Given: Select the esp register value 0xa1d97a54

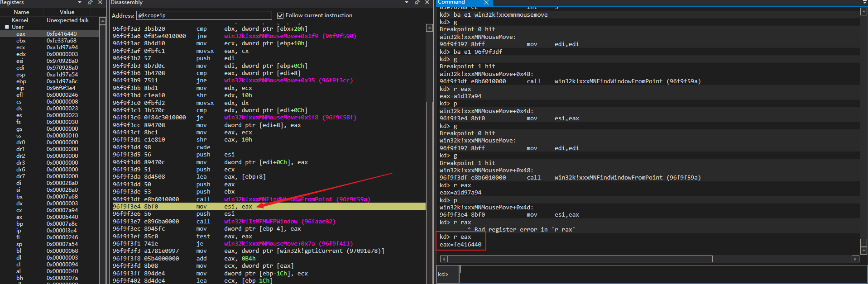Looking at the screenshot, I should (x=62, y=75).
